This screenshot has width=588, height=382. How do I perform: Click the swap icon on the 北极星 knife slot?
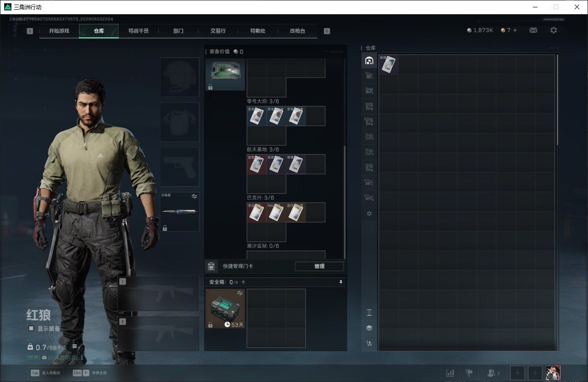coord(194,197)
